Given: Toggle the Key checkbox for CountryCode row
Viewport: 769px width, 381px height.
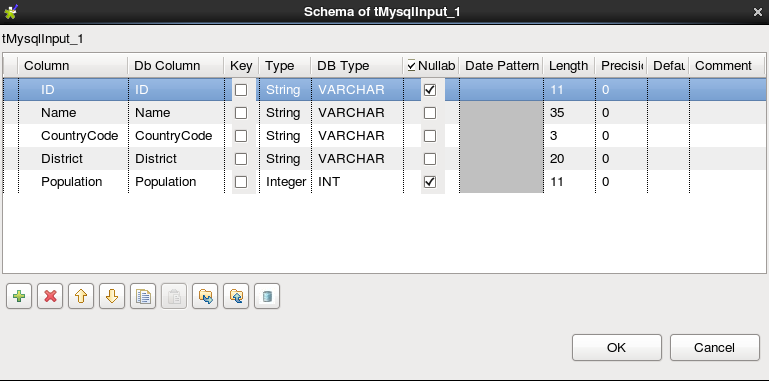Looking at the screenshot, I should [x=241, y=136].
